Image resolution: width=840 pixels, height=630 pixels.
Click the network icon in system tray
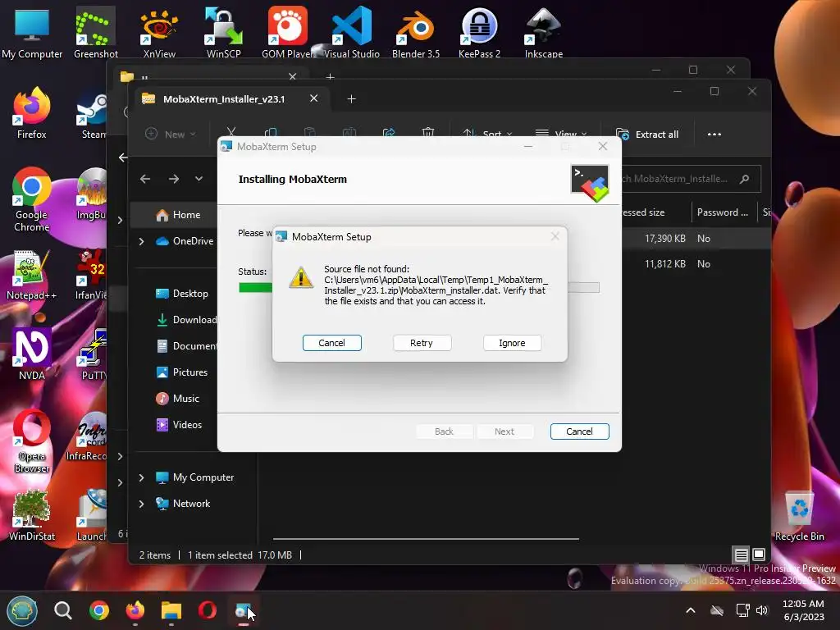[742, 610]
